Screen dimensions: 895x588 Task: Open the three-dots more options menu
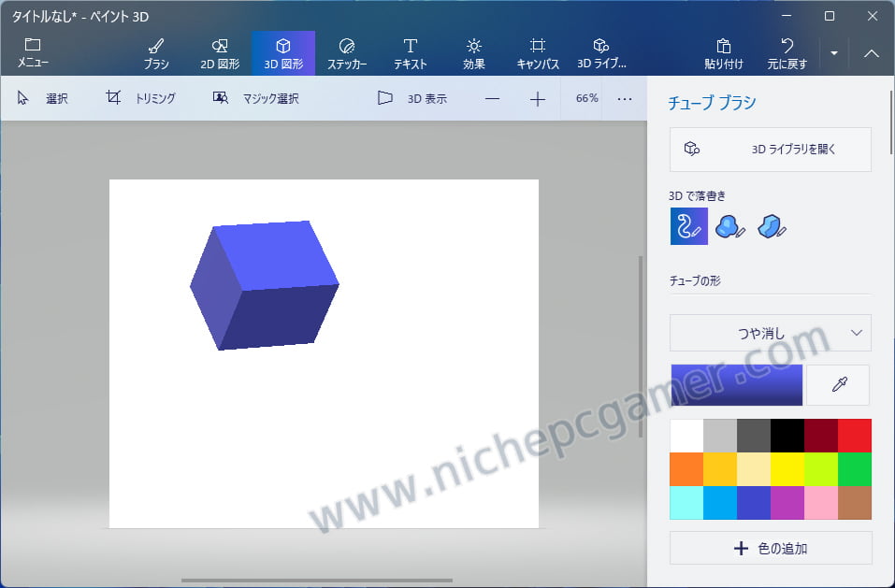click(x=625, y=99)
